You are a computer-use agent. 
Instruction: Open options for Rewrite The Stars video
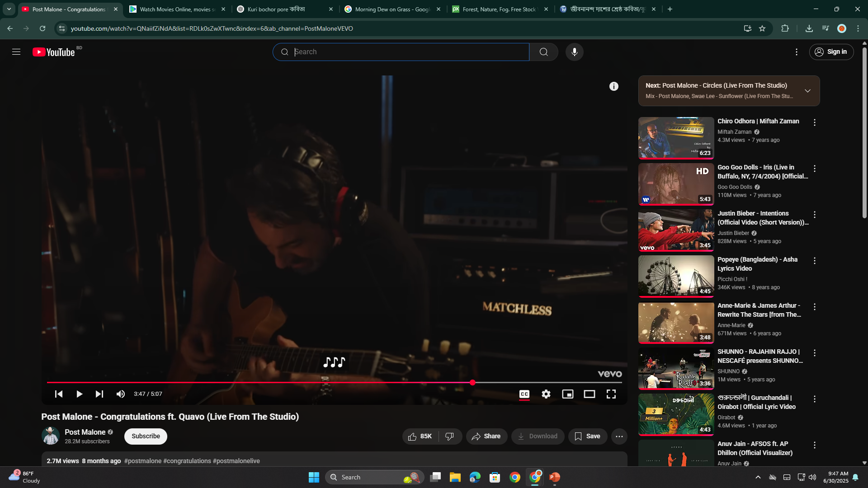[815, 307]
